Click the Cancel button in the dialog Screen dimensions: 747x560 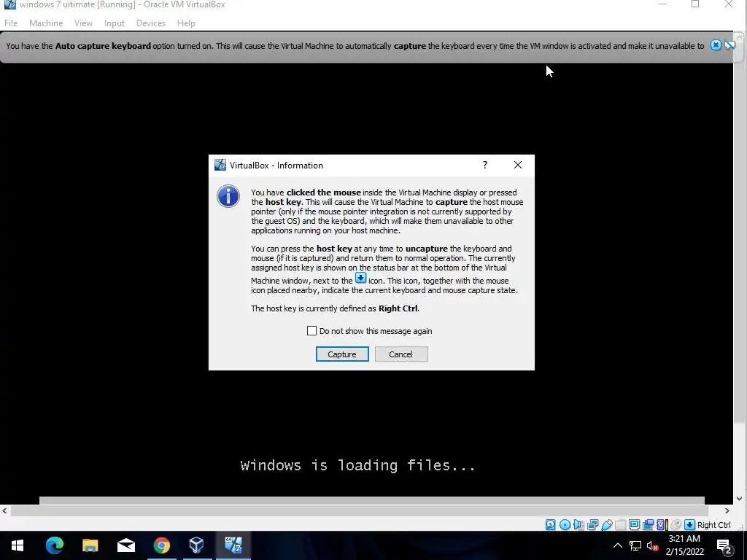tap(401, 354)
